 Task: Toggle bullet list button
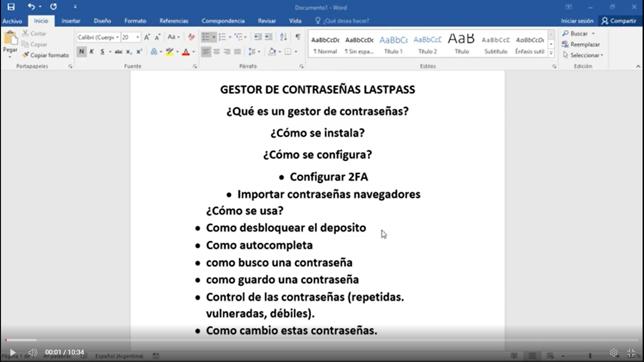(x=206, y=37)
